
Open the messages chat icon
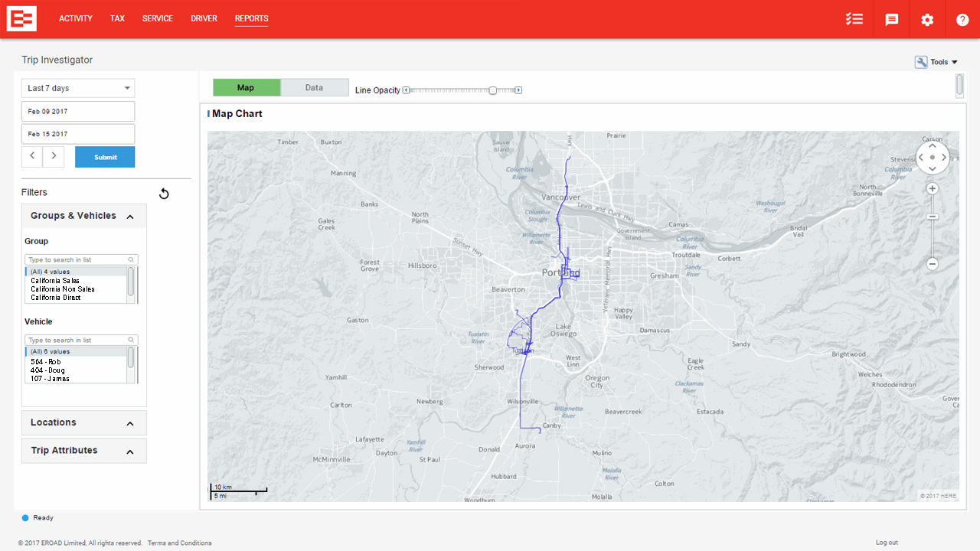click(x=891, y=20)
